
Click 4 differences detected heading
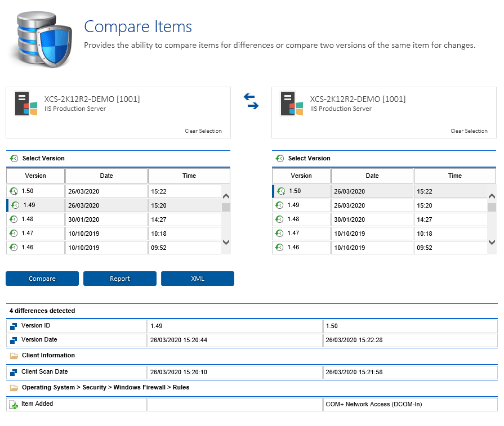click(x=42, y=311)
